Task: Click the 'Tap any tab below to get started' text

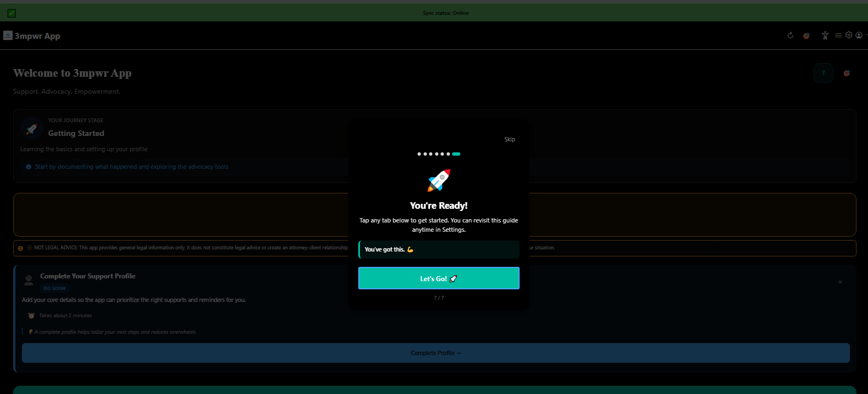Action: click(x=439, y=225)
